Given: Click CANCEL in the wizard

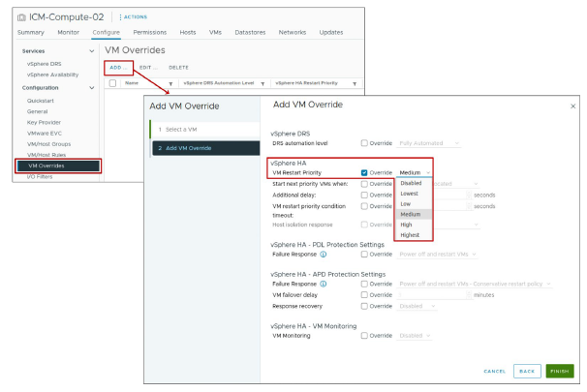Looking at the screenshot, I should click(495, 371).
